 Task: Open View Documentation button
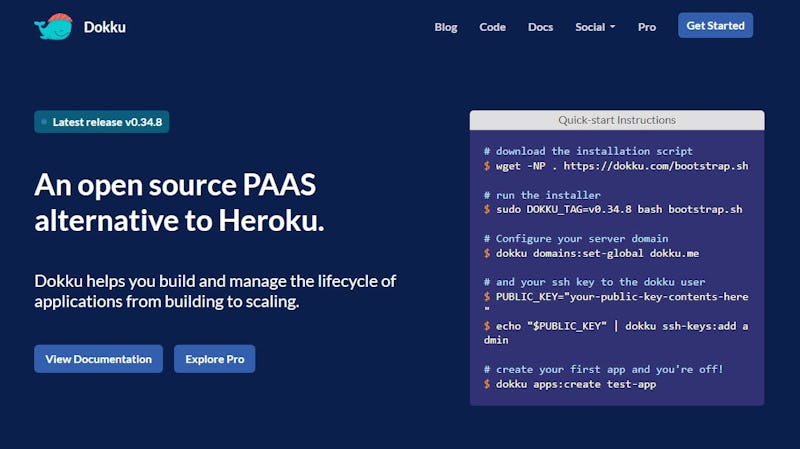tap(98, 359)
